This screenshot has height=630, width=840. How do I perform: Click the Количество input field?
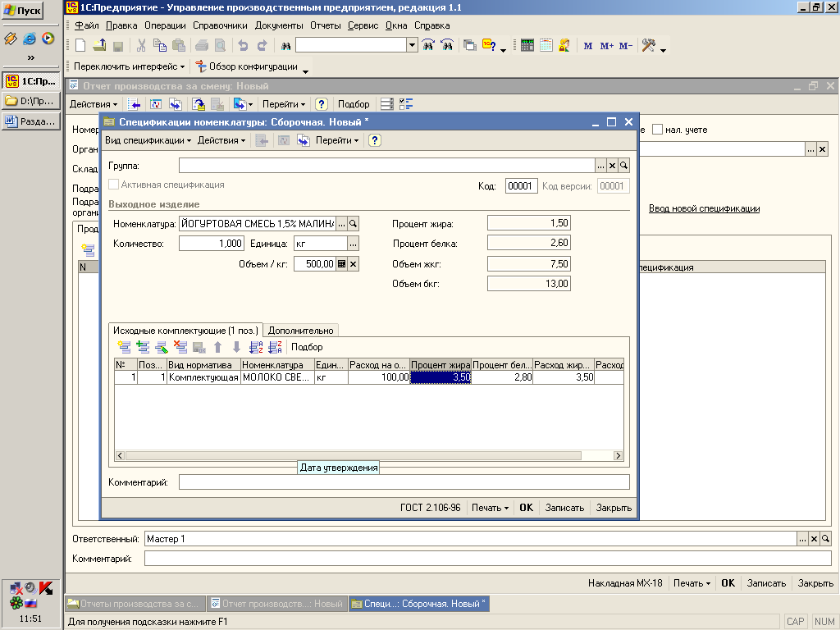point(211,243)
